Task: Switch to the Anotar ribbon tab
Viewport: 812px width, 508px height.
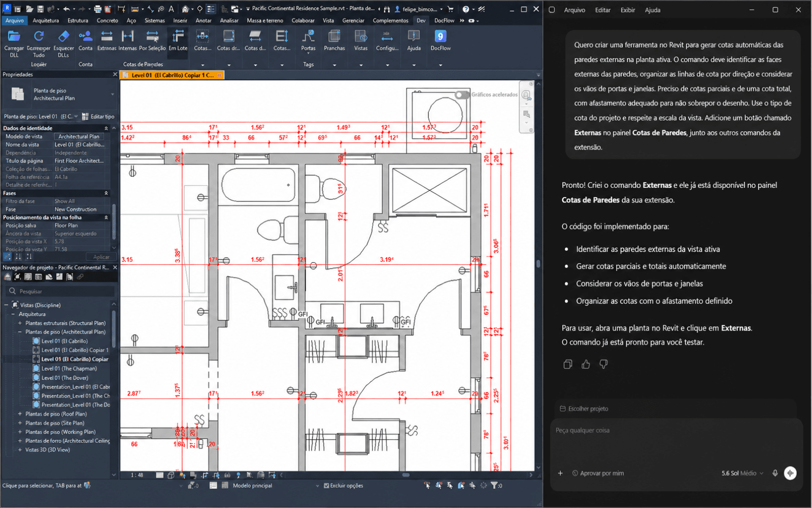Action: coord(204,20)
